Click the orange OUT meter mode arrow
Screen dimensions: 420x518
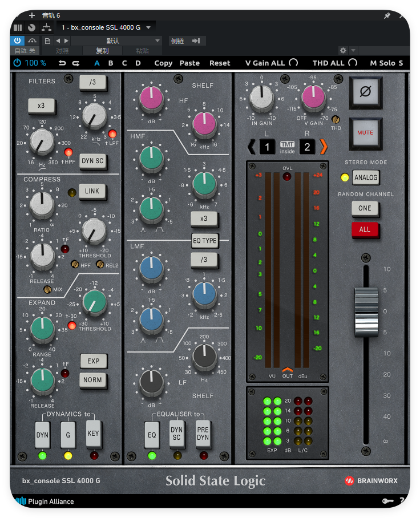[x=287, y=370]
